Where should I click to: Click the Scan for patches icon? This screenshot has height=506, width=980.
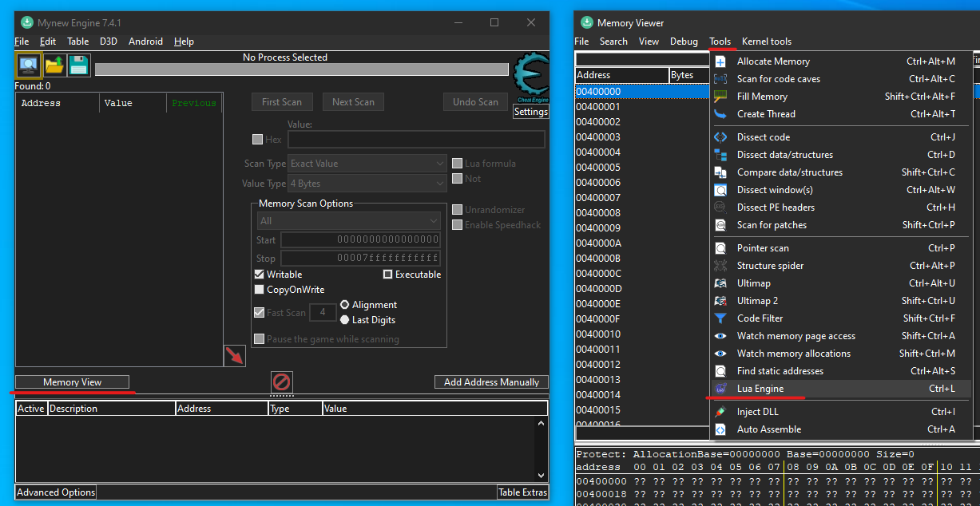click(720, 225)
